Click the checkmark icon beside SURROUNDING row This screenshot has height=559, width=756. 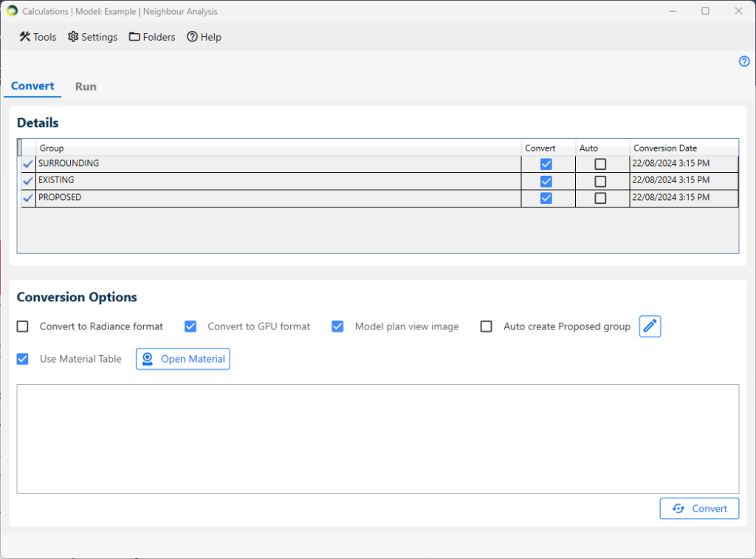point(28,164)
